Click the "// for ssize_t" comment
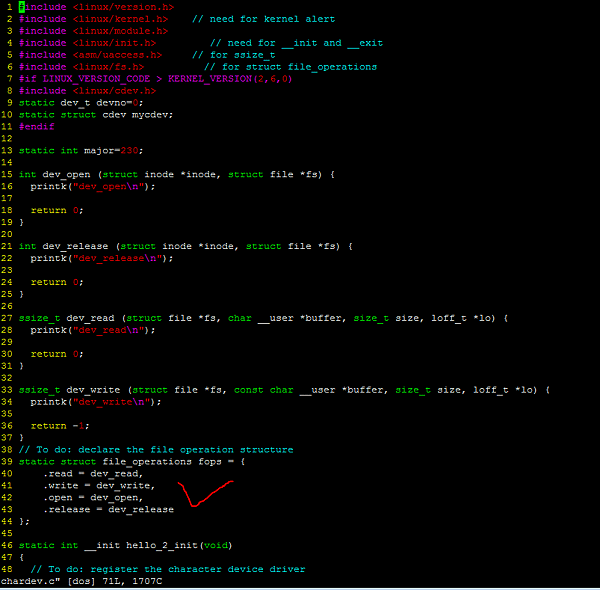 pos(233,55)
